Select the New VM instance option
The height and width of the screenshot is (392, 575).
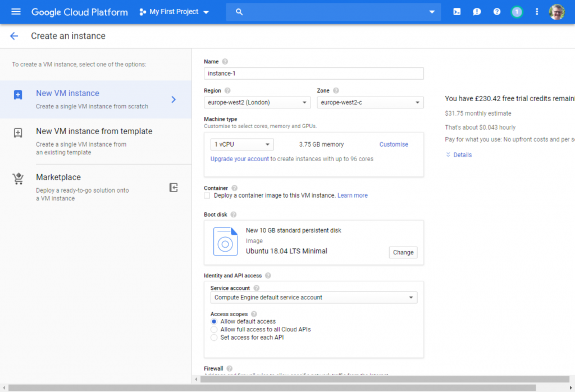95,99
